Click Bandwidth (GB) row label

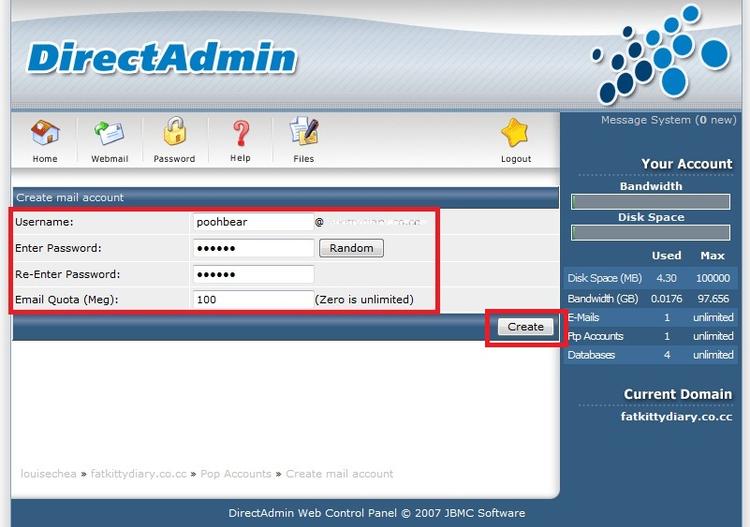603,299
